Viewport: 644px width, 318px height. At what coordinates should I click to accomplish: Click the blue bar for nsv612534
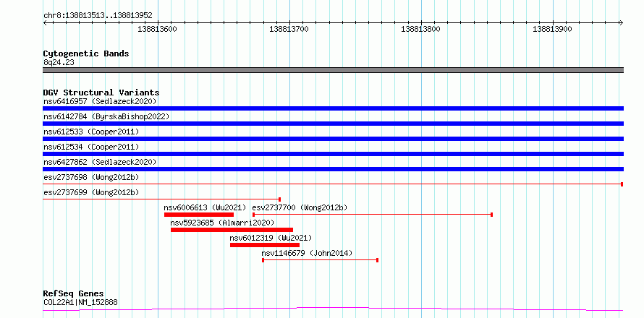pyautogui.click(x=333, y=154)
